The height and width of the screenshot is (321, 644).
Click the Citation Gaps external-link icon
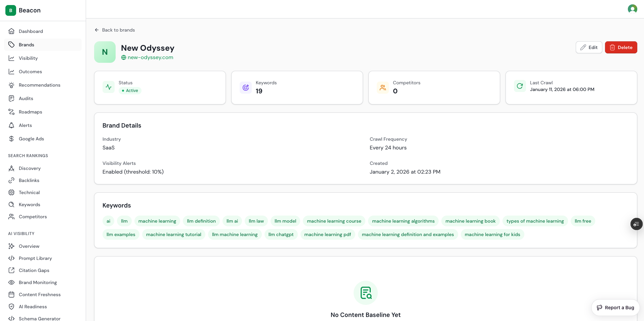coord(11,270)
